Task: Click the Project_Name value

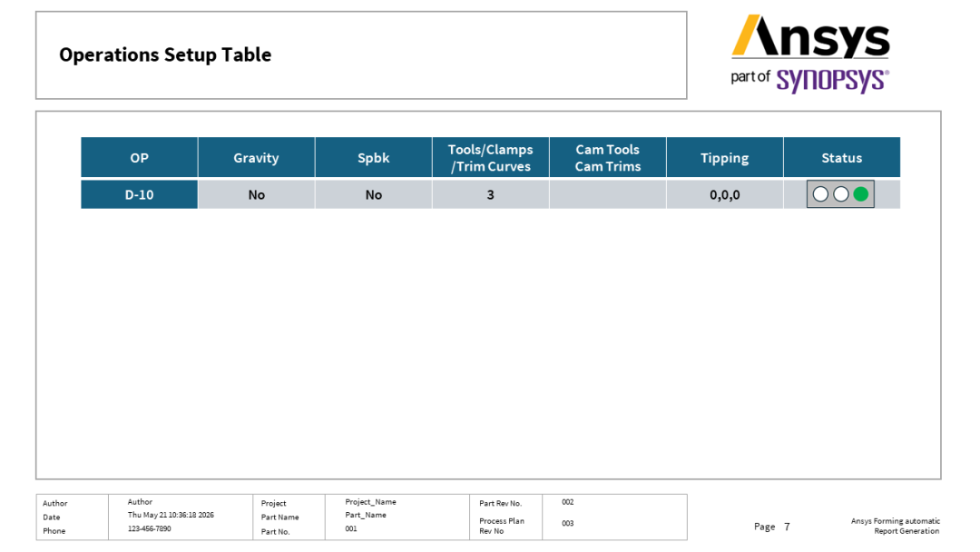Action: pos(370,502)
